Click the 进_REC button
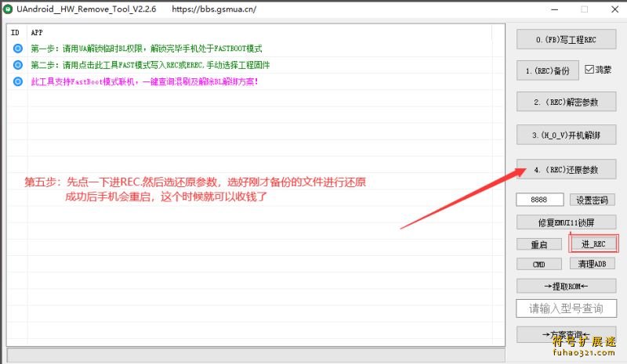Screen dimensions: 627x364 click(x=593, y=243)
